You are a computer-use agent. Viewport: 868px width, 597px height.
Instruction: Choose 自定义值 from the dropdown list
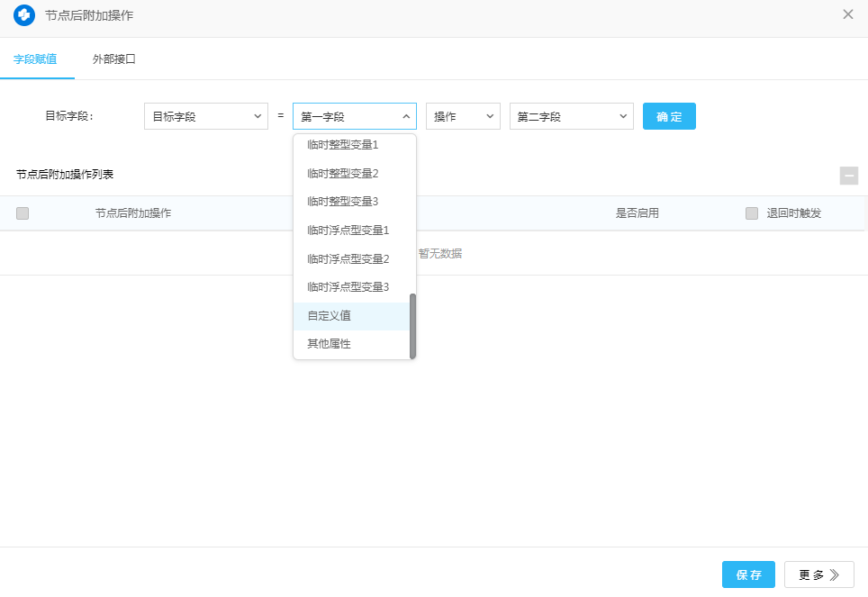coord(330,316)
